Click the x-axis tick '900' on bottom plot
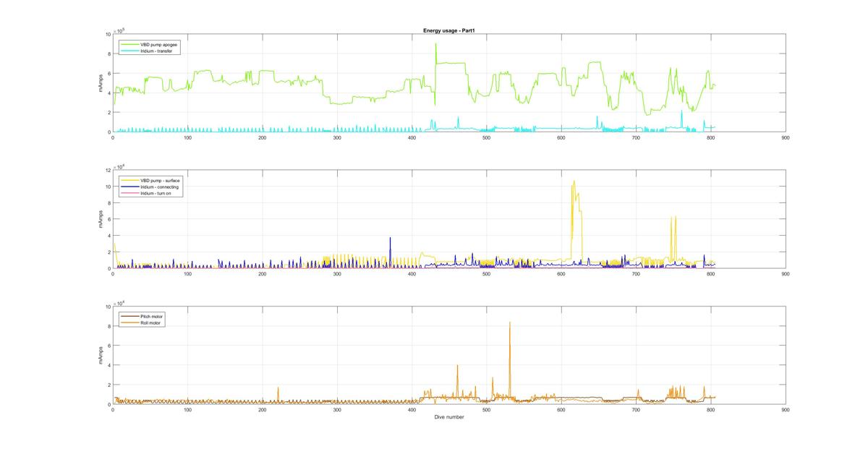Screen dimensions: 868x454 pyautogui.click(x=786, y=410)
